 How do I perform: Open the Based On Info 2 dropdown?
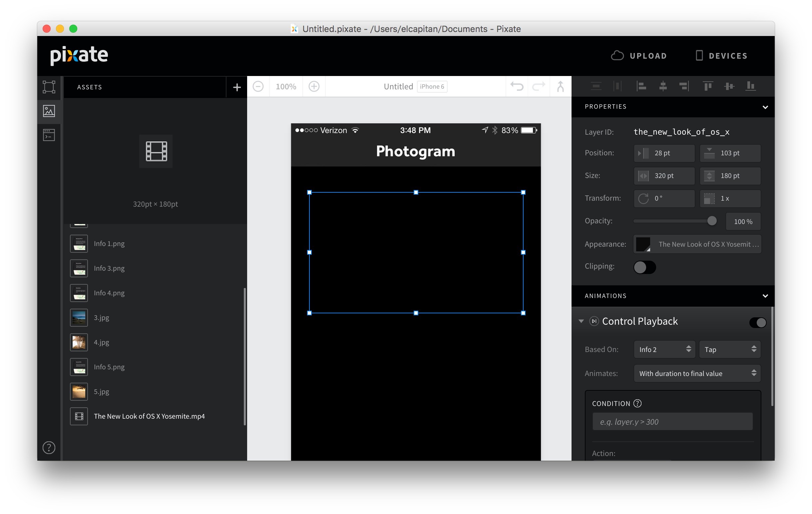[664, 349]
